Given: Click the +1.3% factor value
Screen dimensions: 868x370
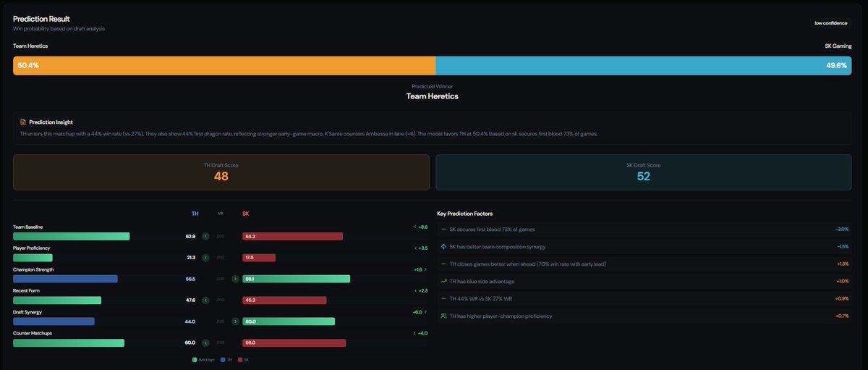Looking at the screenshot, I should (842, 264).
